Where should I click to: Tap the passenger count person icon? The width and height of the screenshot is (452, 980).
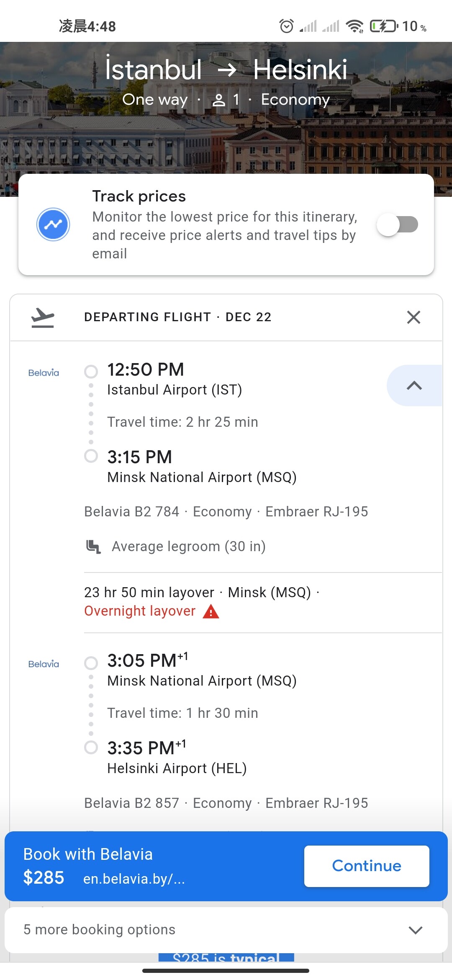(x=218, y=100)
